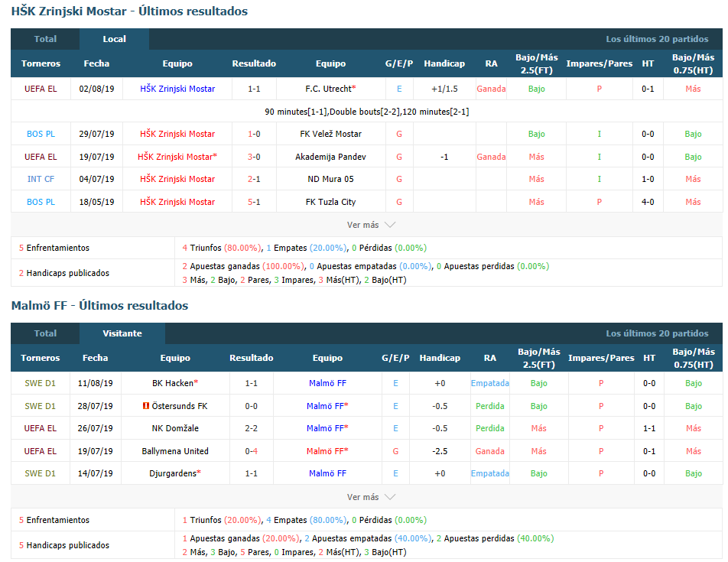Open the FK Tuzla City team link
728x562 pixels.
(330, 202)
